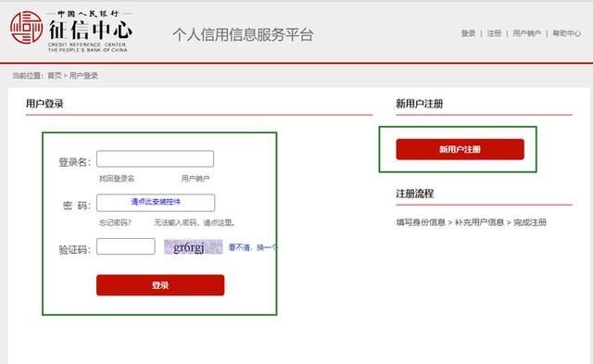Viewport: 593px width, 364px height.
Task: Click the 征信中心 logo text
Action: click(91, 31)
